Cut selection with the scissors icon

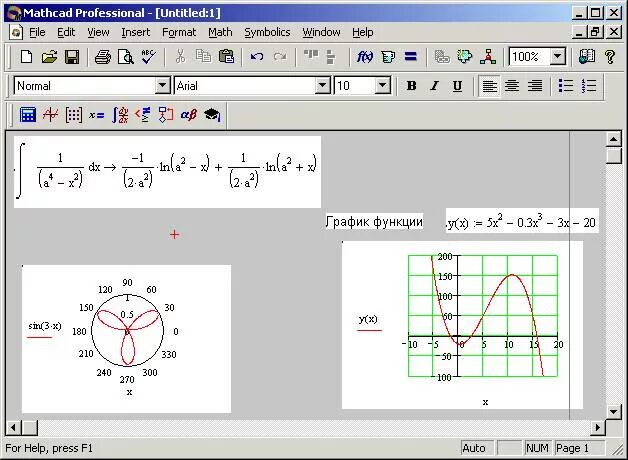point(181,57)
